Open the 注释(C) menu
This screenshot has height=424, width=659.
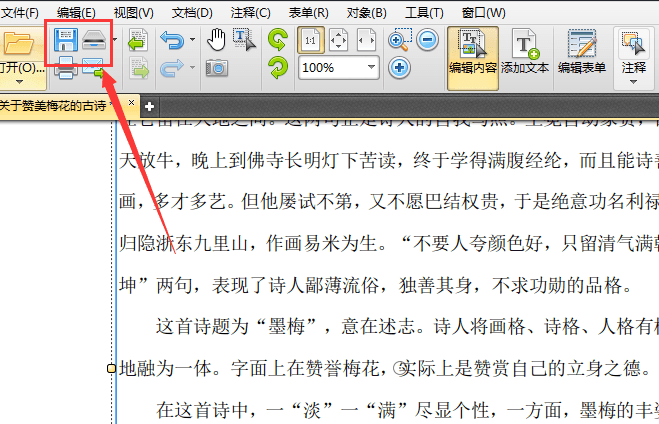(250, 13)
